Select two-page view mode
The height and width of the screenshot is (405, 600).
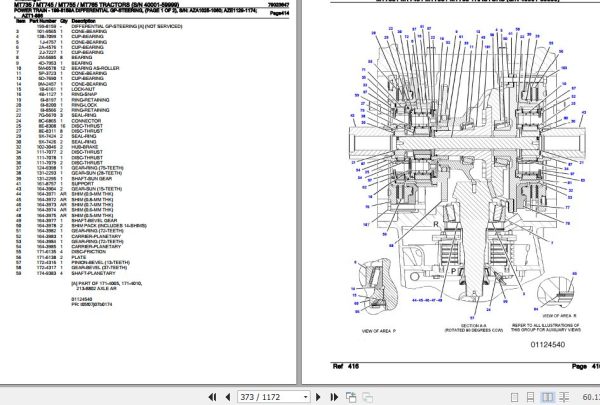[x=548, y=397]
